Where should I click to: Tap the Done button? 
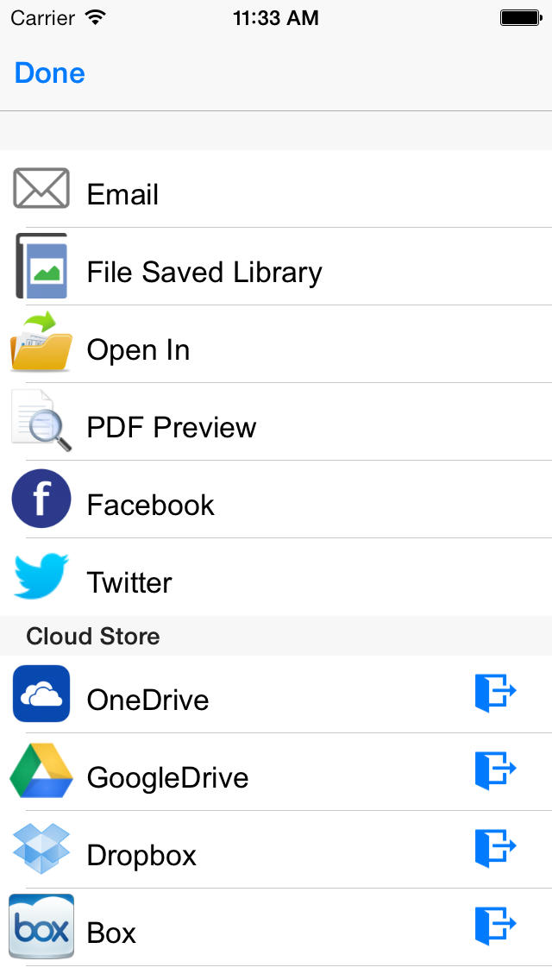(50, 73)
